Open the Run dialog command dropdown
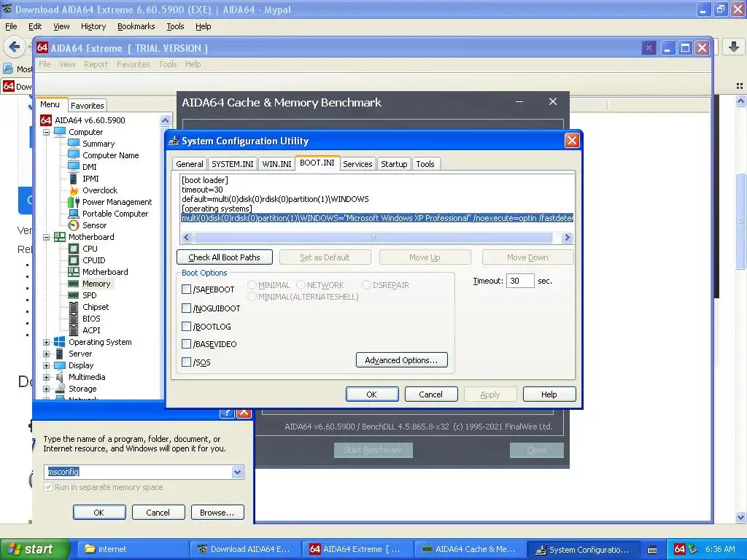This screenshot has width=747, height=560. 237,472
